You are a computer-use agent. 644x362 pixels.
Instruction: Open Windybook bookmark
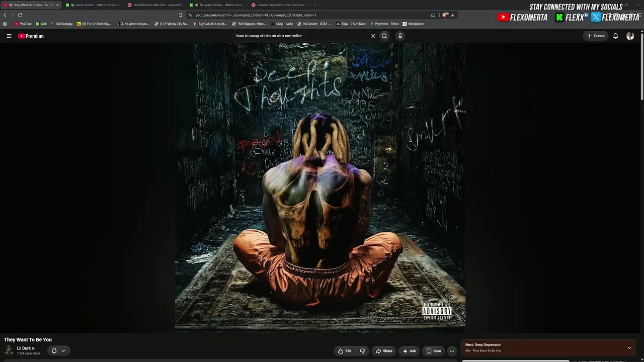pyautogui.click(x=413, y=24)
